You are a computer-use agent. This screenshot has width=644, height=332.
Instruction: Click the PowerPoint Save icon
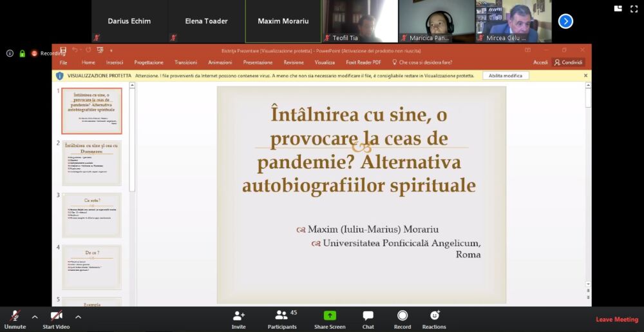coord(63,50)
